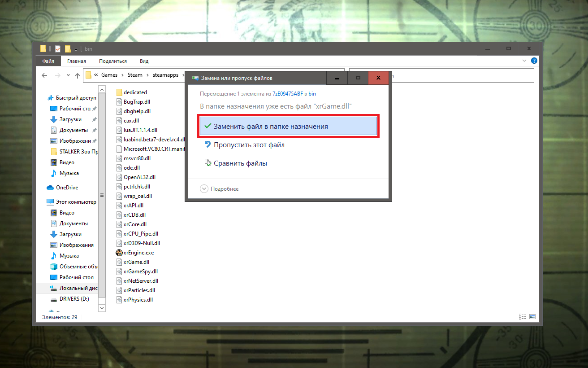The height and width of the screenshot is (368, 588).
Task: Follow the 7zE09475ABF source folder link
Action: (288, 94)
